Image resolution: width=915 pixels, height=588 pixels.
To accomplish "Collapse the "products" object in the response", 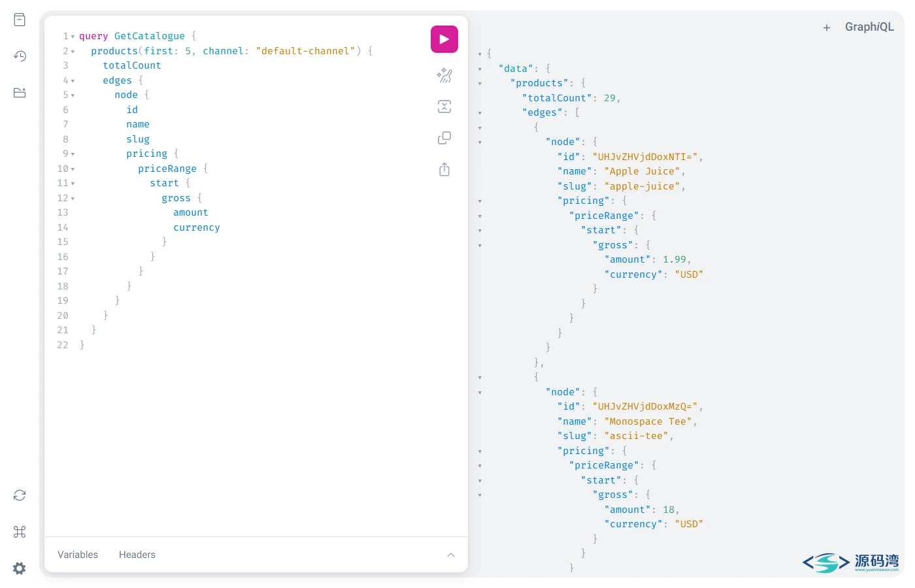I will [x=480, y=84].
